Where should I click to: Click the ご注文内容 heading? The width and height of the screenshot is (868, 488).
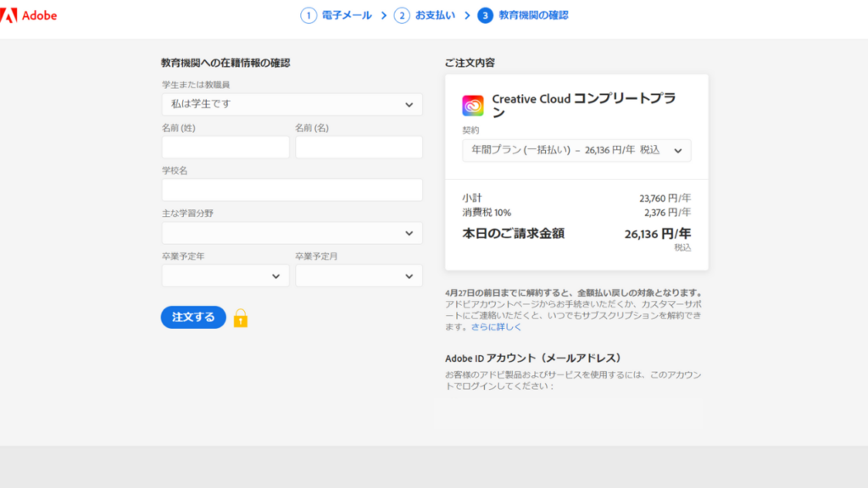pos(470,63)
